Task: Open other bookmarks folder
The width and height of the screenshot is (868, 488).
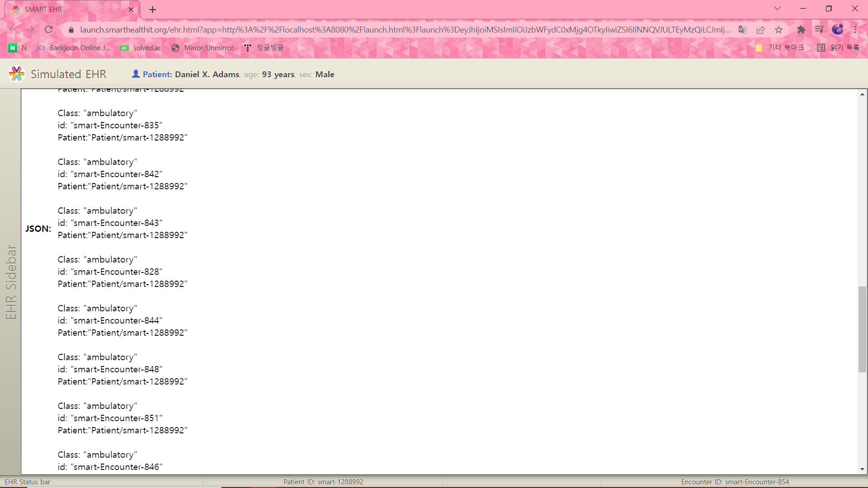Action: point(780,47)
